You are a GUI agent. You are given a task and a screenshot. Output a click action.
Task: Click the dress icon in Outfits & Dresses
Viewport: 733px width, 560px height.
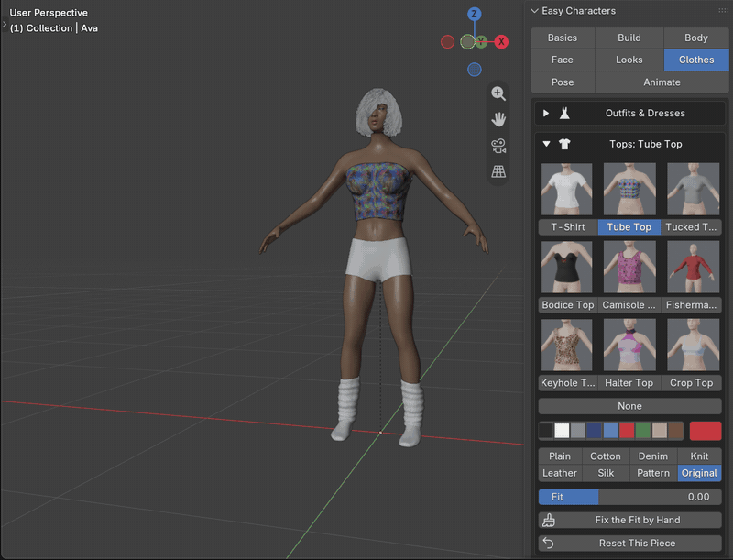coord(564,113)
